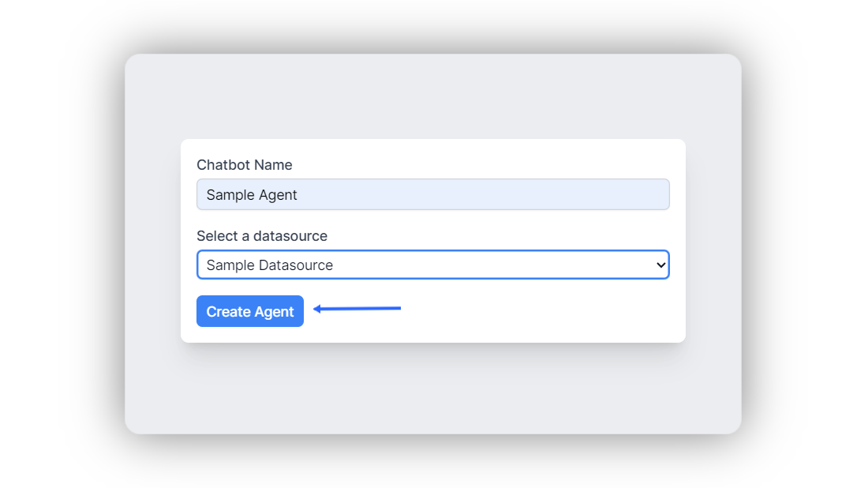
Task: Click the "Select a datasource" label
Action: (262, 236)
